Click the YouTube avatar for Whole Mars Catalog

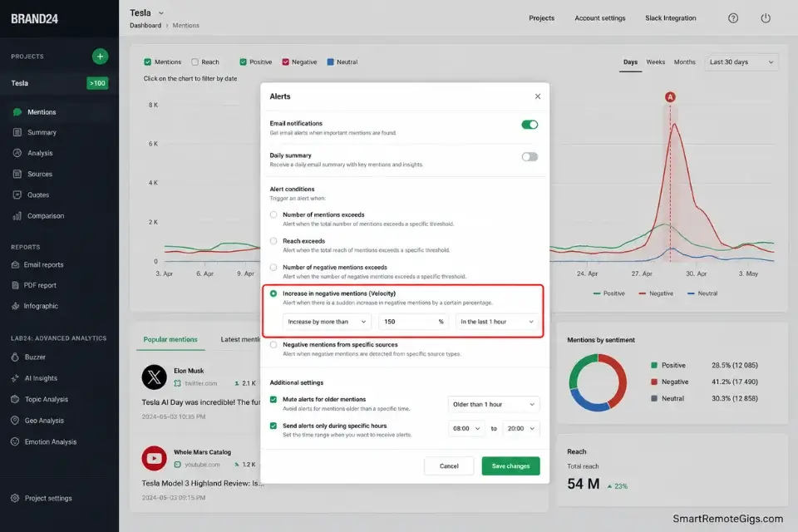[x=155, y=459]
